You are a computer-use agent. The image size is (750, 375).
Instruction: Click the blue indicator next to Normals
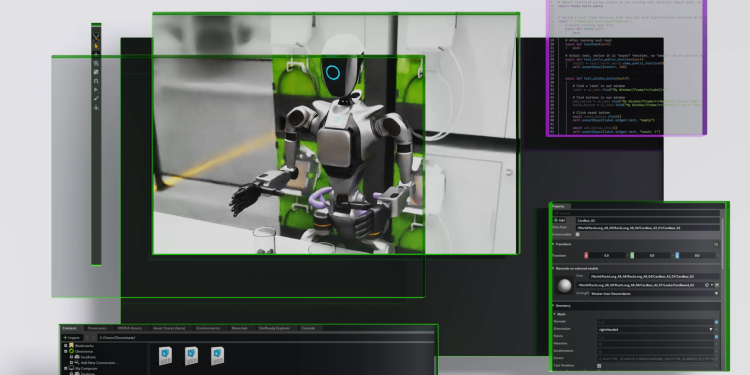click(717, 322)
